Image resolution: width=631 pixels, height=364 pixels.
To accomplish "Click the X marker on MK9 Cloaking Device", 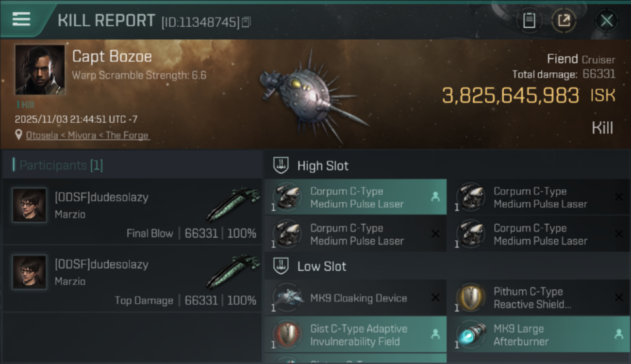I will 435,298.
